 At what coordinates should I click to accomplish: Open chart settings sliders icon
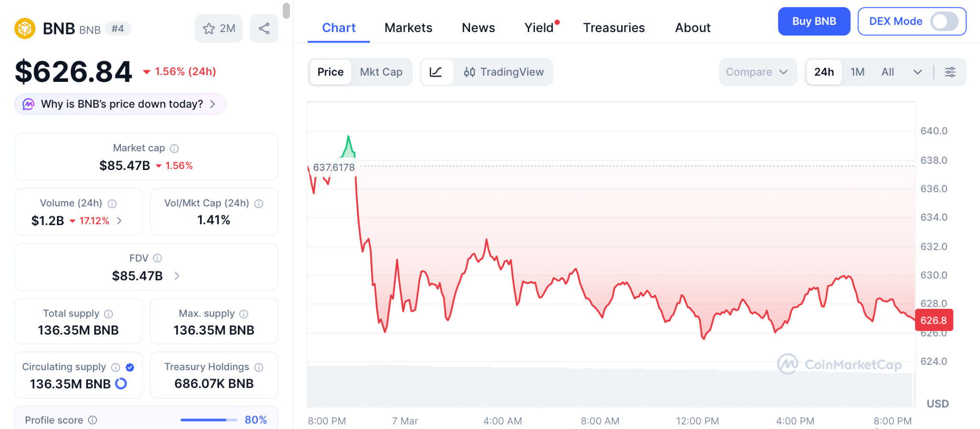coord(950,72)
